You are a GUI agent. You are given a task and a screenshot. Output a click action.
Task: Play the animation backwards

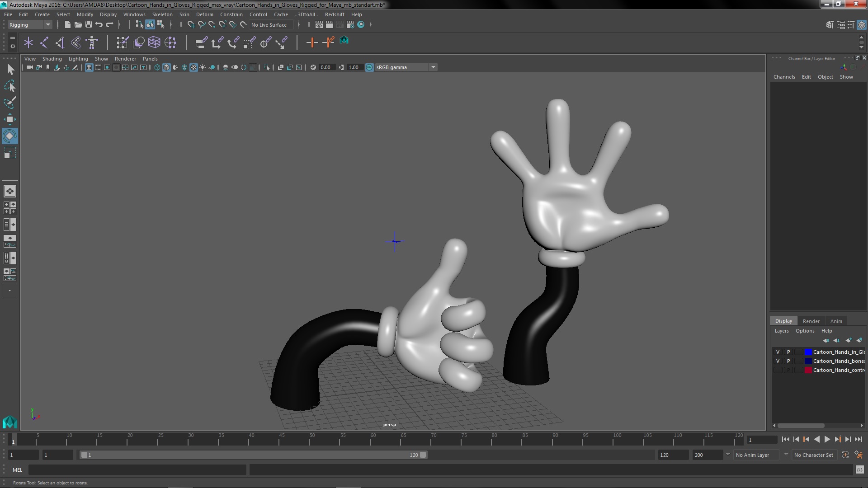(816, 439)
